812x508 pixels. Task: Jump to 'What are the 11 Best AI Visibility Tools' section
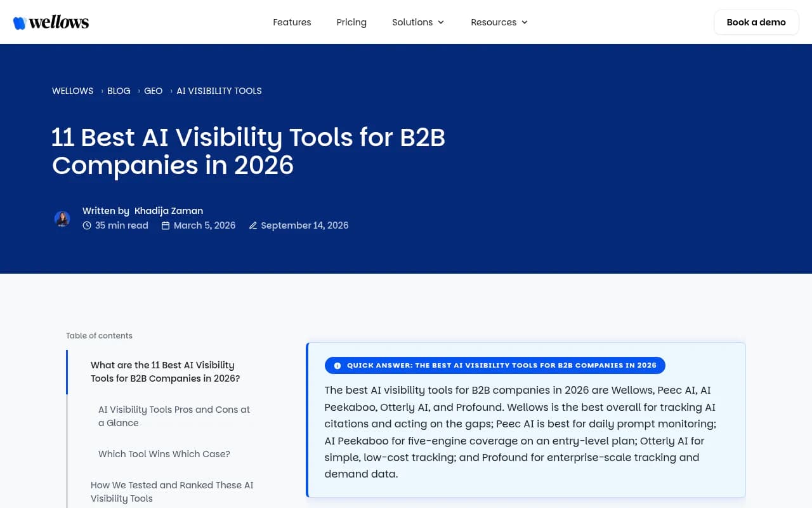pos(166,372)
